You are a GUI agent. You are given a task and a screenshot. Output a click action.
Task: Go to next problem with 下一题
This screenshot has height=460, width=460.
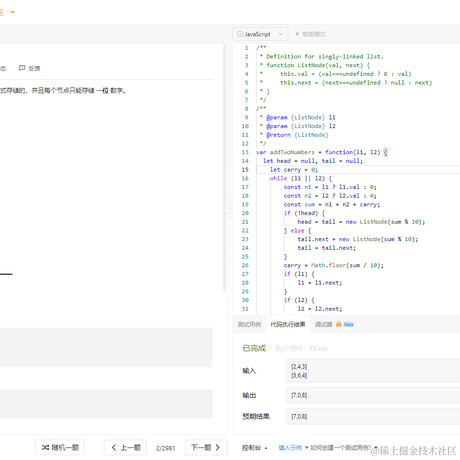(206, 447)
